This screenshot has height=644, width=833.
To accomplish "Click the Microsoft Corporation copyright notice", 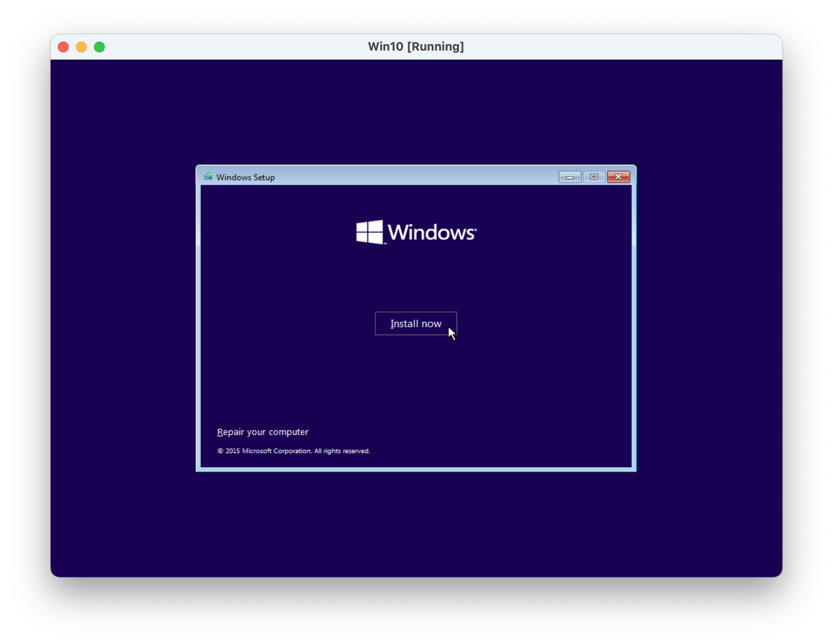I will 297,451.
